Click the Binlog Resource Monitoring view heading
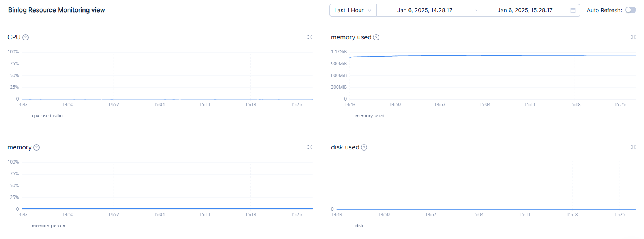This screenshot has height=239, width=644. point(57,10)
